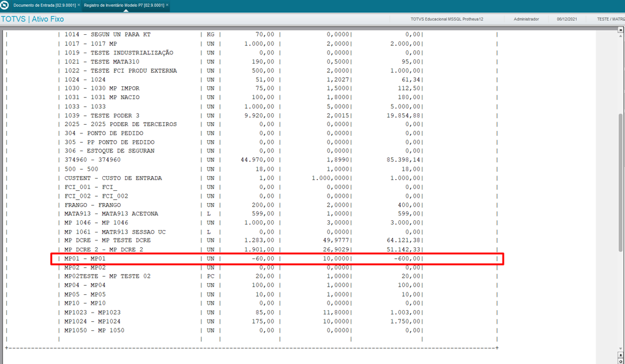Select MP02TESTE - MP TESTE 02 row
Screen dimensions: 625x364
(108, 277)
